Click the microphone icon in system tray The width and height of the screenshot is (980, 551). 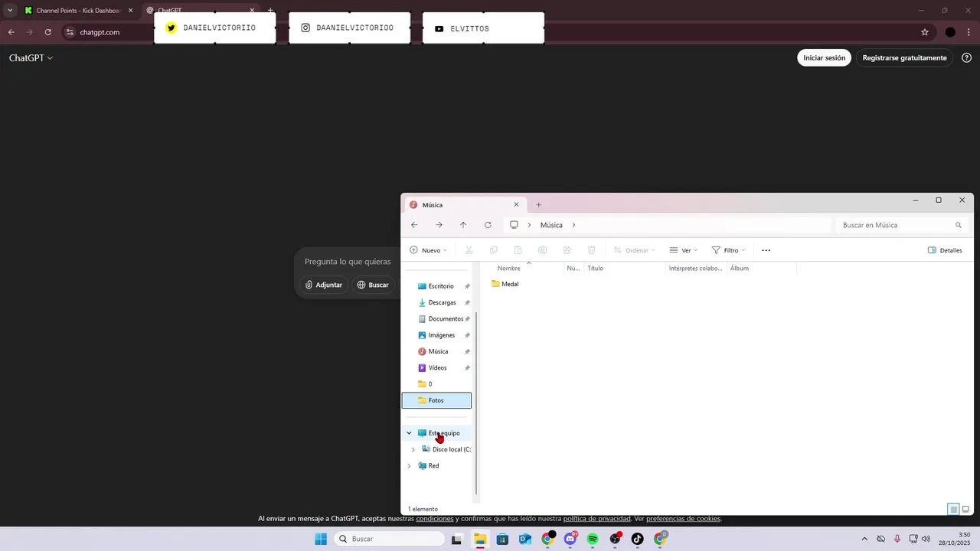(x=897, y=539)
